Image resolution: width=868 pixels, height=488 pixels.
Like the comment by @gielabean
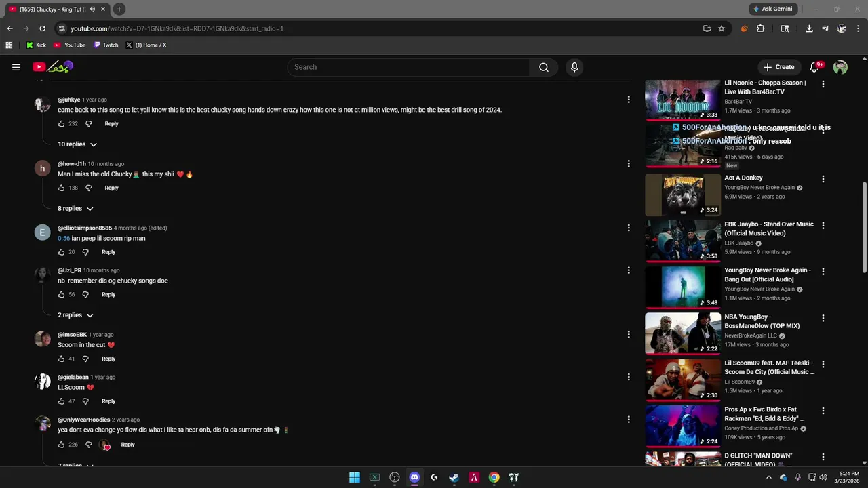pyautogui.click(x=61, y=401)
